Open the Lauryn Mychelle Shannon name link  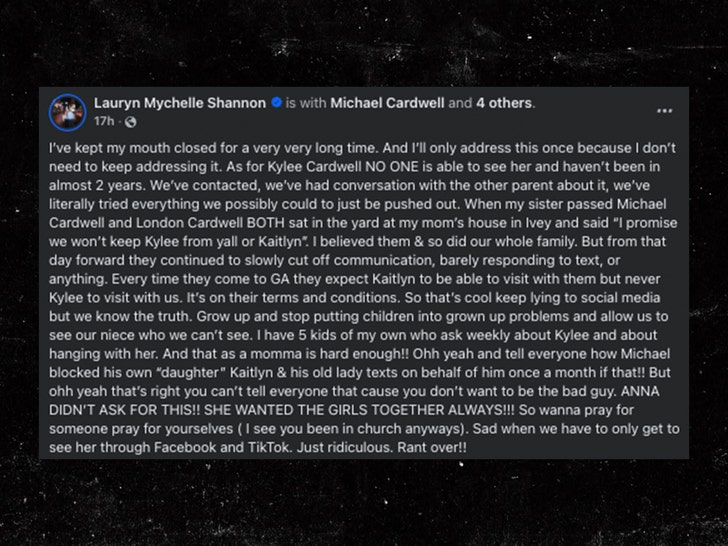point(181,102)
